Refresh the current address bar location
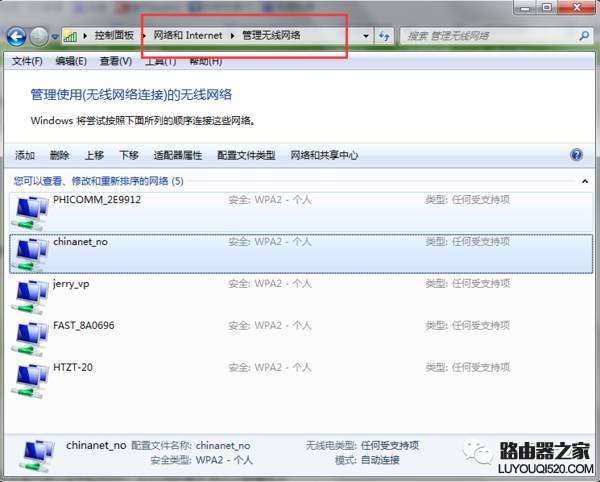The height and width of the screenshot is (482, 600). [384, 36]
